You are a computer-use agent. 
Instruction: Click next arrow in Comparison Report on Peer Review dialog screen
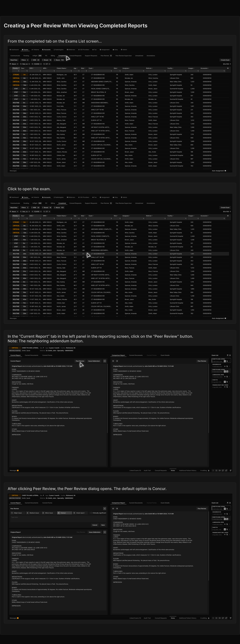[x=117, y=508]
